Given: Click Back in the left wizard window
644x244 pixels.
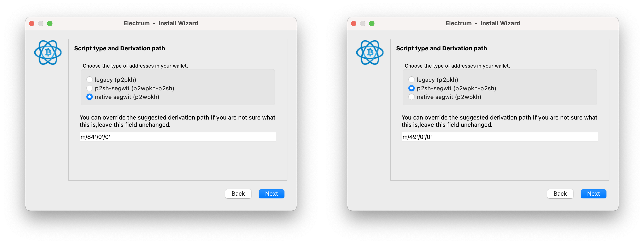Looking at the screenshot, I should [238, 194].
